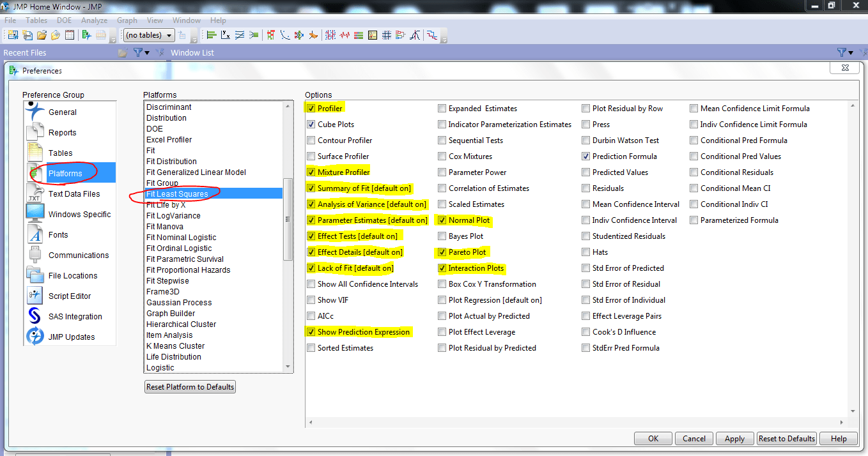Click the orange shape toolbar icon
868x456 pixels.
click(313, 35)
